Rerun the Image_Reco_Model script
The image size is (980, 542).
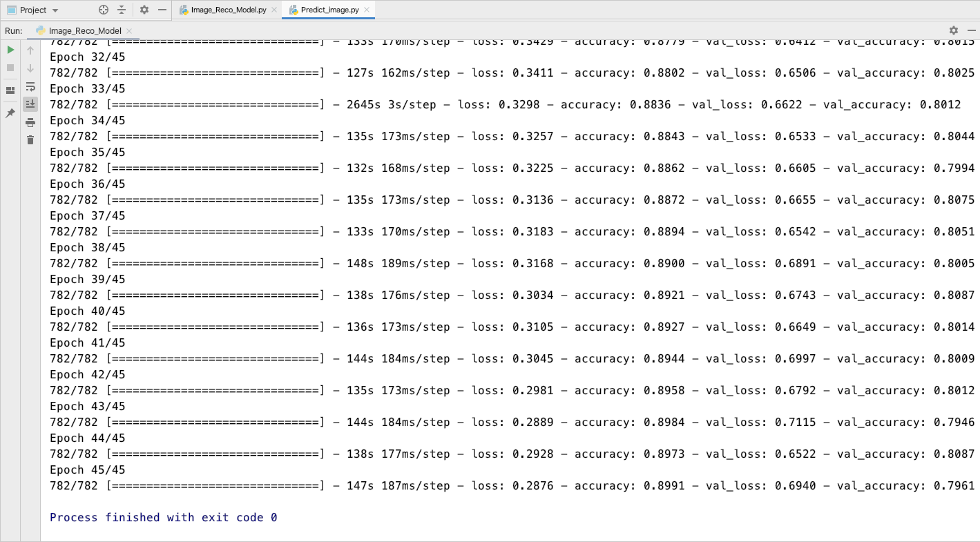[10, 50]
